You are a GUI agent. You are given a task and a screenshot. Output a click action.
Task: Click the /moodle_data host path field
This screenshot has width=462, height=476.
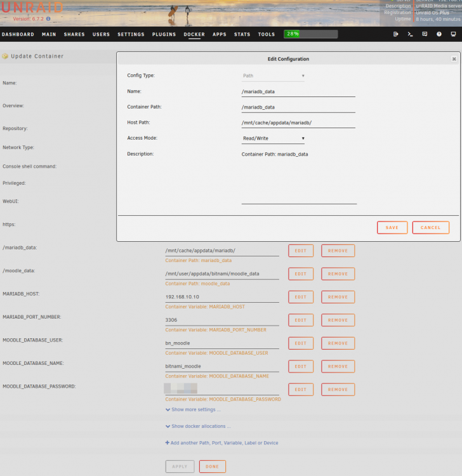[222, 274]
